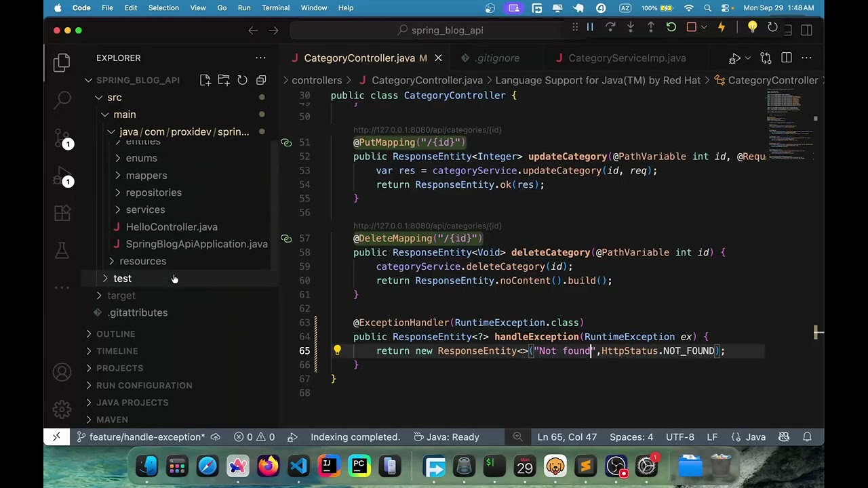Open the Source Control view
Image resolution: width=868 pixels, height=488 pixels.
tap(62, 138)
